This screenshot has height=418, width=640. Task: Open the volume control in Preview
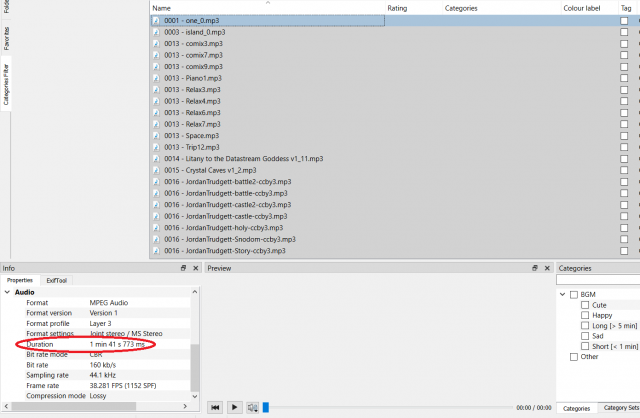click(253, 407)
